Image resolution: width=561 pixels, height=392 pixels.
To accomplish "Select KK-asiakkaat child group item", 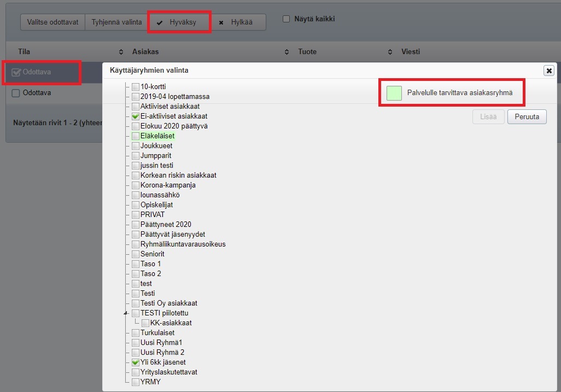I will coord(171,323).
